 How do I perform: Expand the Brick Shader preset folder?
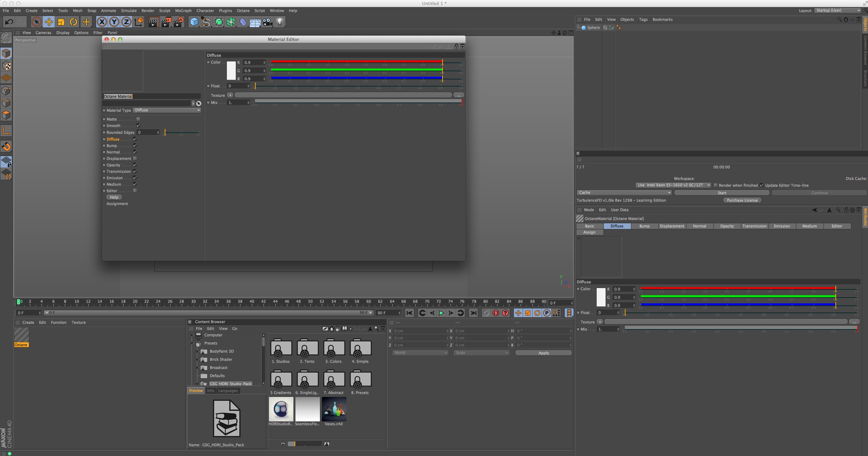(x=197, y=359)
